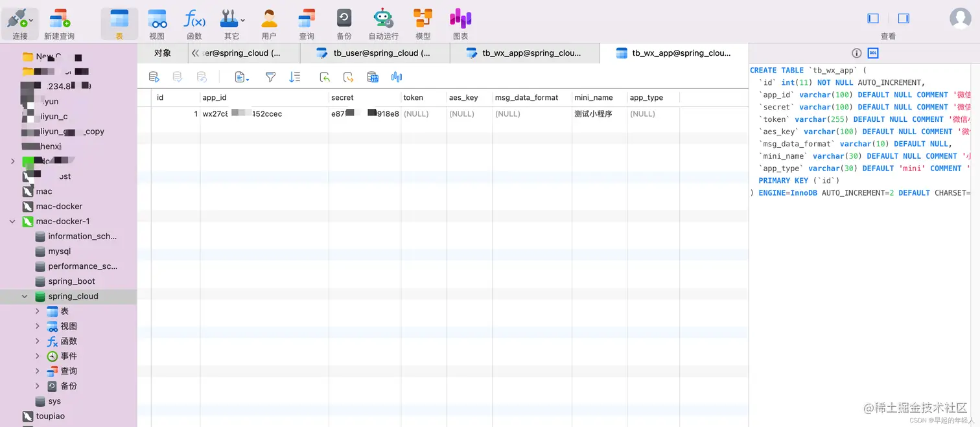Click the app_type column header
This screenshot has width=980, height=427.
[653, 97]
